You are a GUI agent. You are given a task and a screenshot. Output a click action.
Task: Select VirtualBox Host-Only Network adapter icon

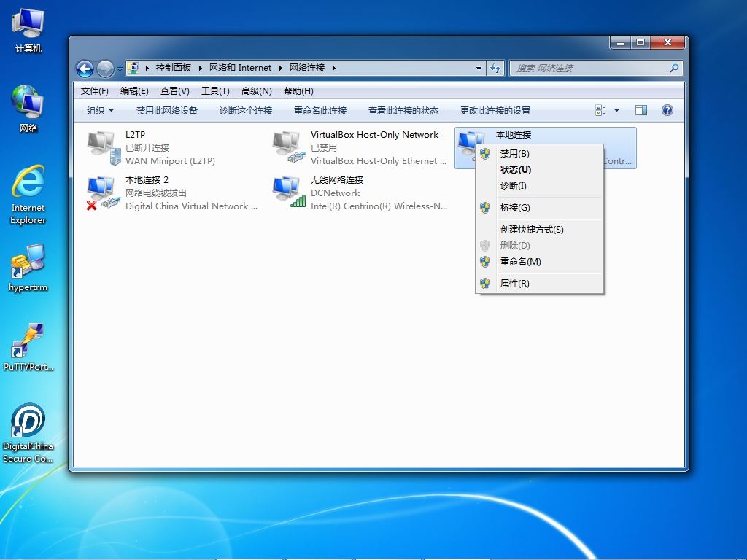(x=289, y=147)
